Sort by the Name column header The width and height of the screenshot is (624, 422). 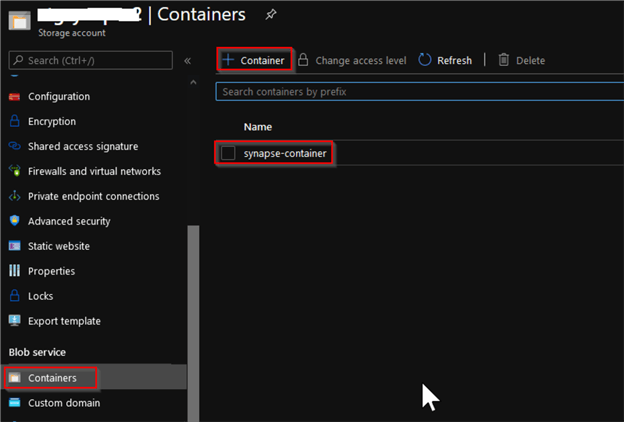258,127
